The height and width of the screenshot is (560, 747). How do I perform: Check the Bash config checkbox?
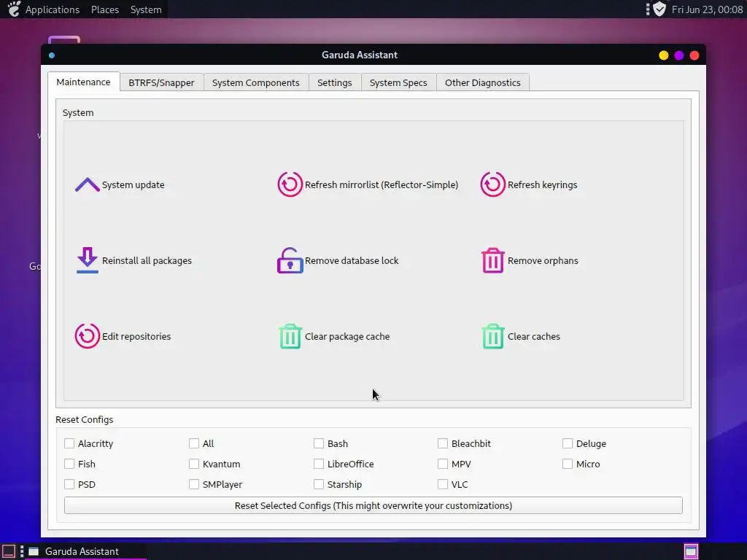point(319,443)
